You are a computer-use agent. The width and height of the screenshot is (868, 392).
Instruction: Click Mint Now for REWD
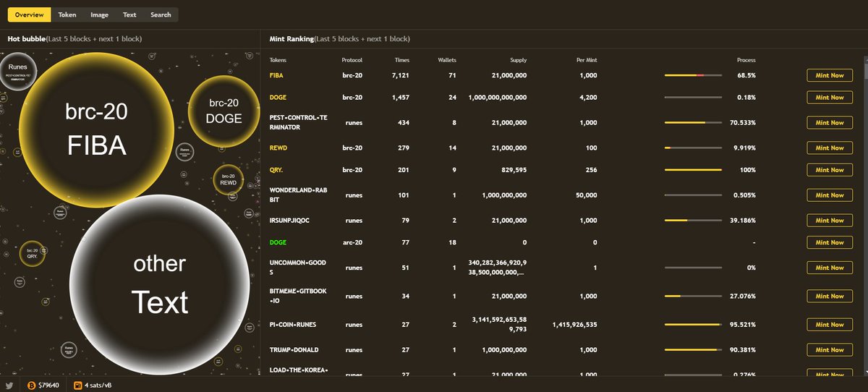830,148
